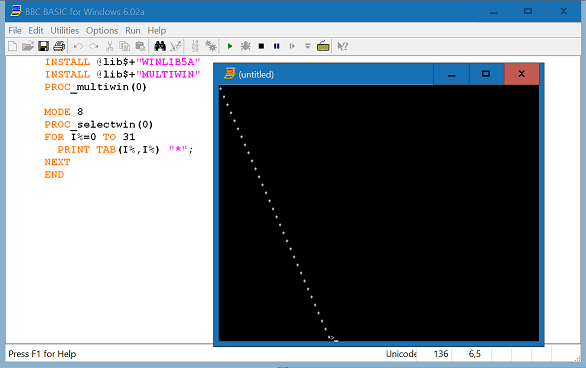This screenshot has height=368, width=586.
Task: Open the Utilities menu
Action: point(65,31)
